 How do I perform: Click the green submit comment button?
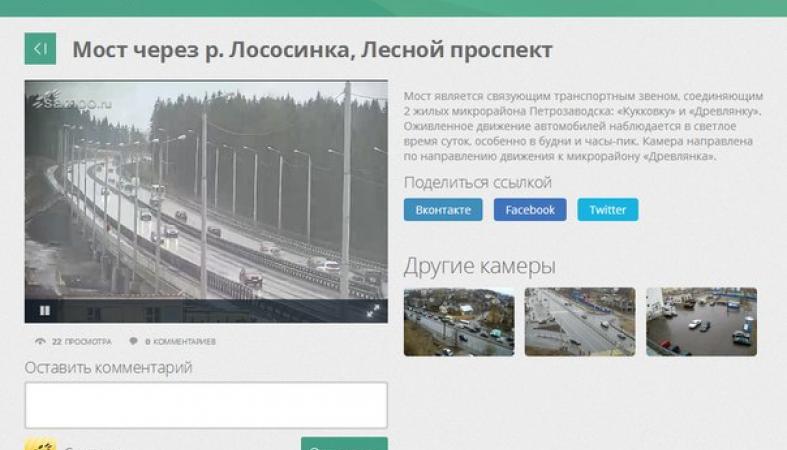click(x=344, y=443)
